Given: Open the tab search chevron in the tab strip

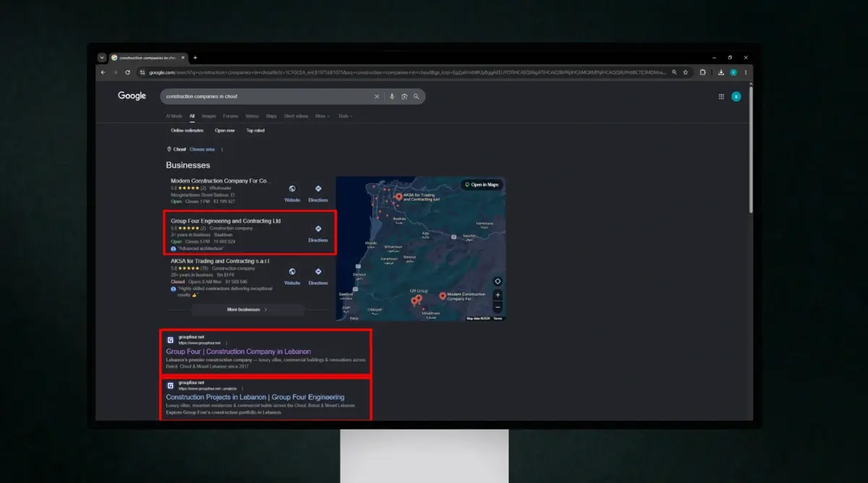Looking at the screenshot, I should [102, 58].
